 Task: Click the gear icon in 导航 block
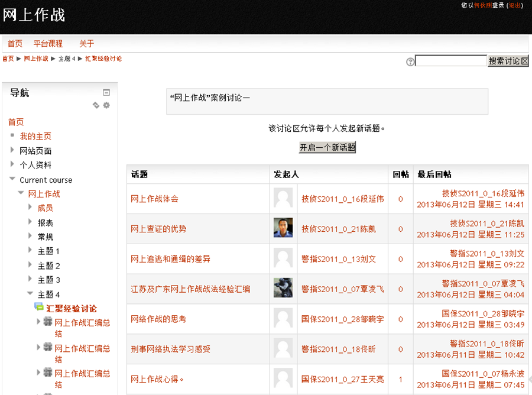(x=106, y=105)
